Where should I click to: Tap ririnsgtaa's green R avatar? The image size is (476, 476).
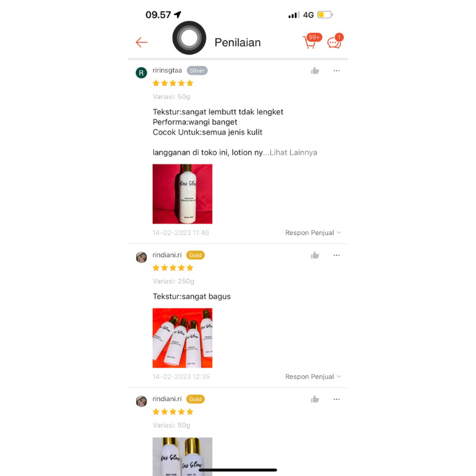(141, 73)
